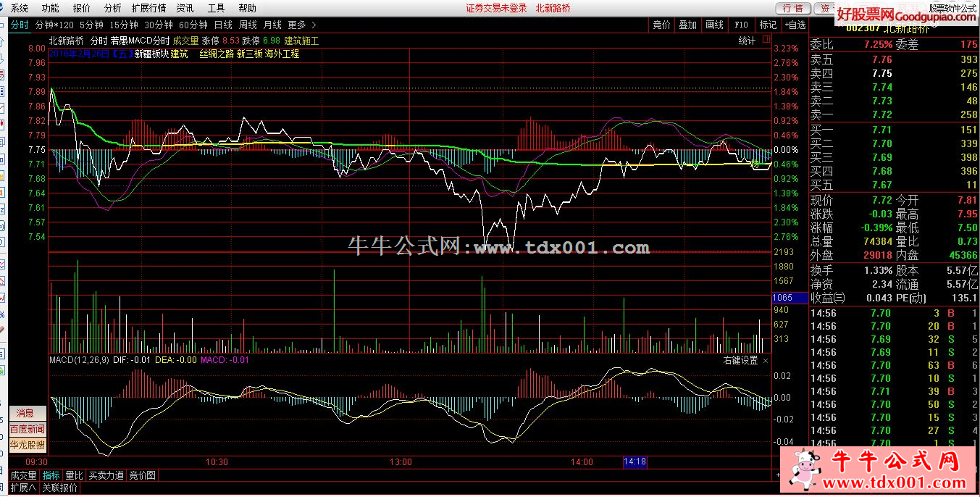
Task: Click the 换手 value 1.33%
Action: point(878,270)
